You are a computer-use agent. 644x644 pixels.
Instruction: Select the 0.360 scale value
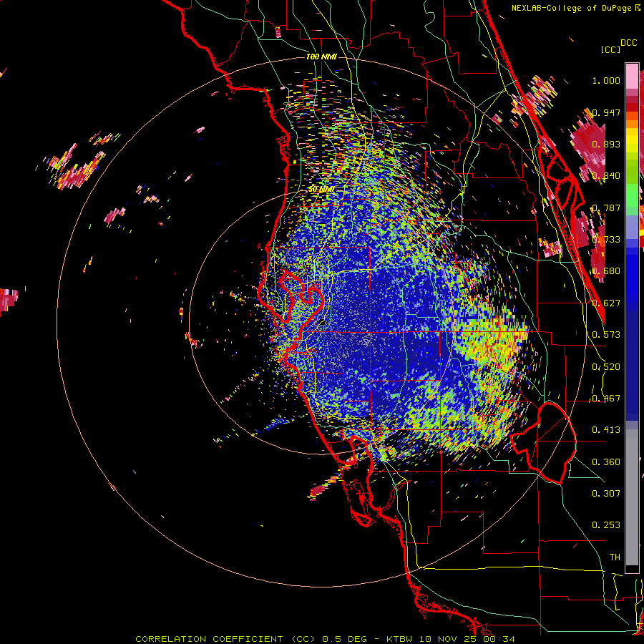point(606,462)
